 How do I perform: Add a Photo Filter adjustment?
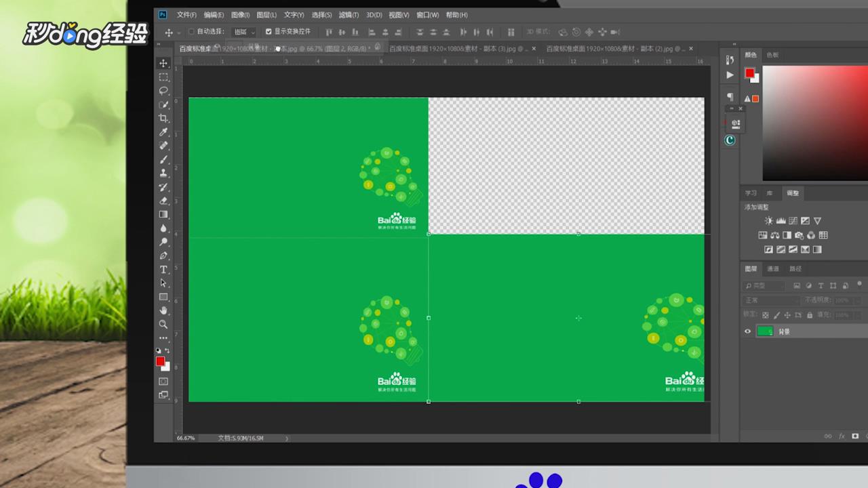(x=799, y=235)
